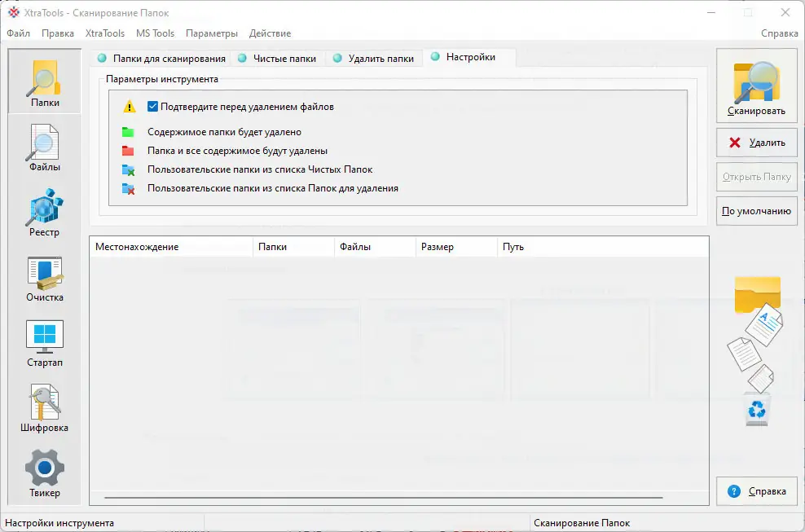Click the По умолчанию button
Screen dimensions: 805x532
coord(756,211)
